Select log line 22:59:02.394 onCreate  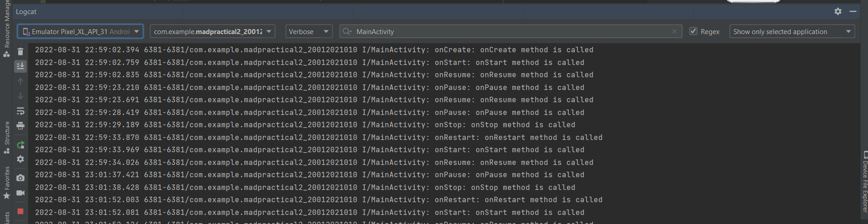(x=314, y=50)
